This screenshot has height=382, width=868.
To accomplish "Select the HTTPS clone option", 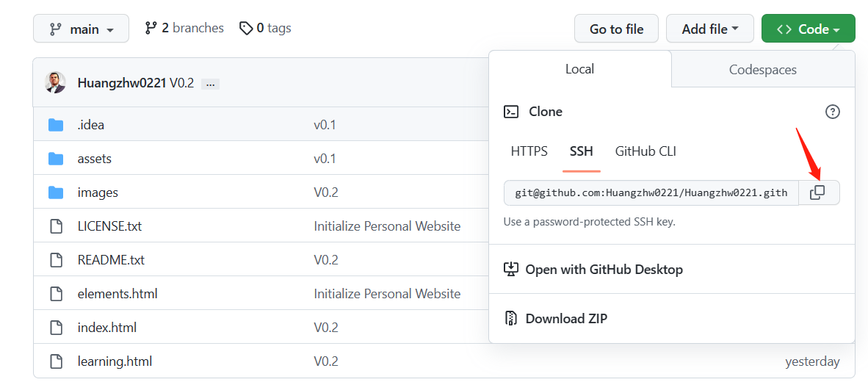I will 529,151.
